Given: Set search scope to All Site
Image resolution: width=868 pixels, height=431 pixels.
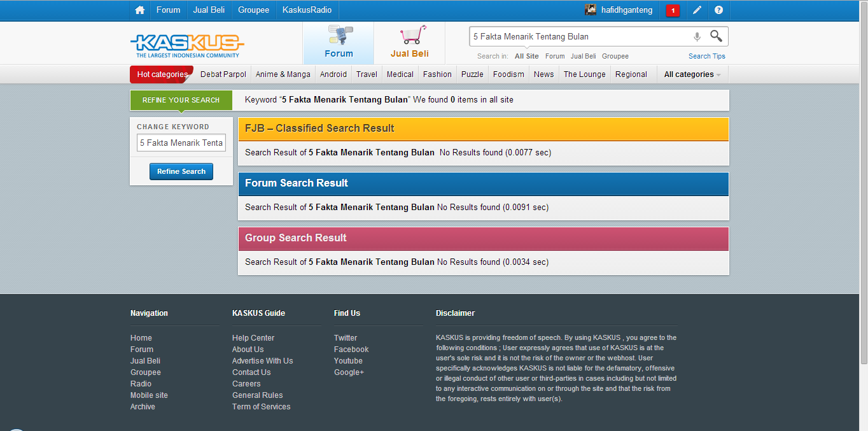Looking at the screenshot, I should 527,56.
